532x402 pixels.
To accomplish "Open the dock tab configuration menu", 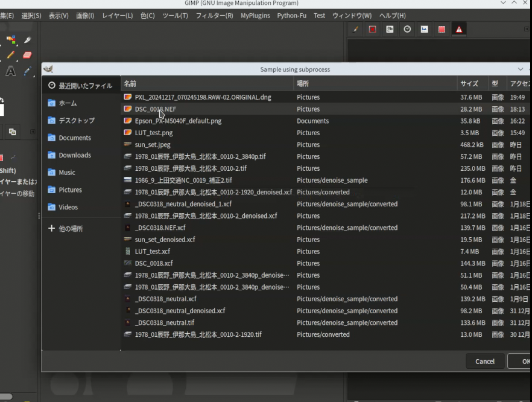I will (527, 29).
